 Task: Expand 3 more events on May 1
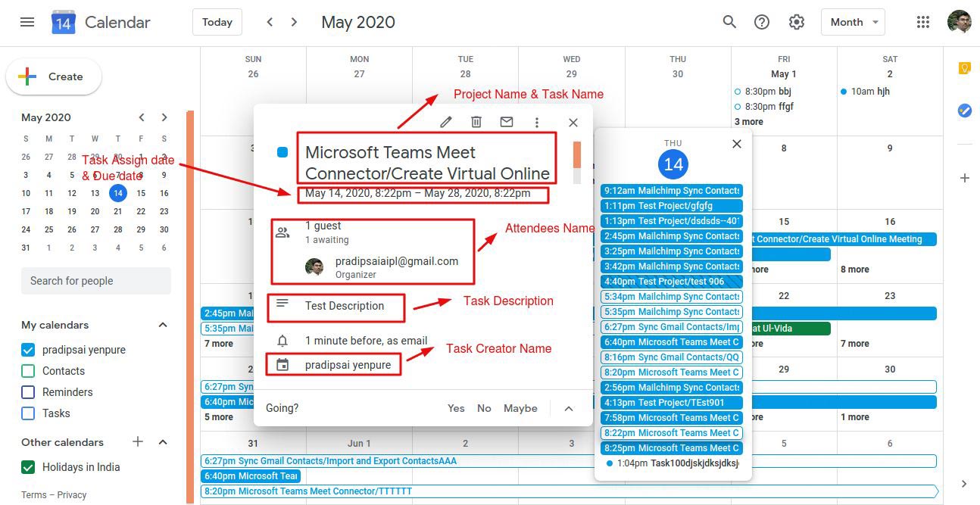tap(749, 122)
